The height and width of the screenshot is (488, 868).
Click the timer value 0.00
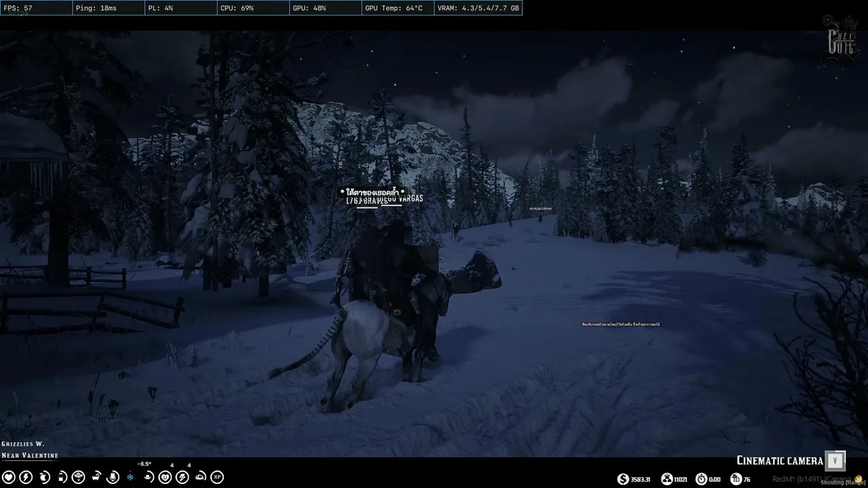(x=715, y=480)
